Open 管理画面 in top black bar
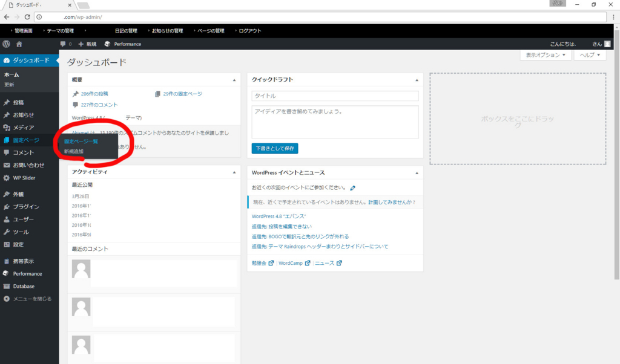 pyautogui.click(x=24, y=31)
